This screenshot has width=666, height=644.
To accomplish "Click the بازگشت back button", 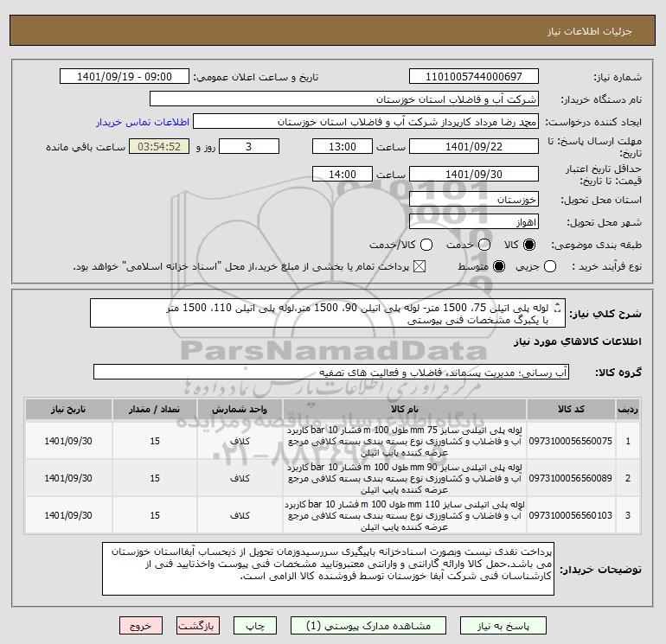I will click(197, 626).
